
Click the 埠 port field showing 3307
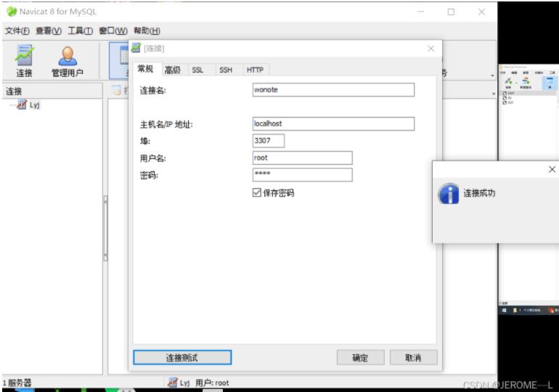[x=268, y=141]
